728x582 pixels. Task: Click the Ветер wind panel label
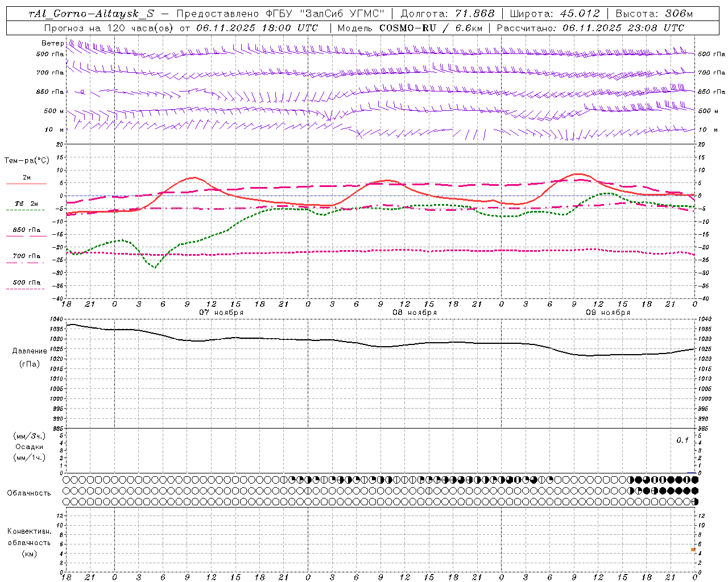(52, 43)
